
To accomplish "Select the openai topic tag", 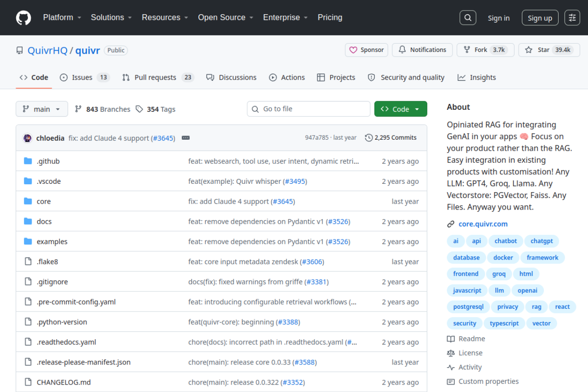I will [x=527, y=290].
